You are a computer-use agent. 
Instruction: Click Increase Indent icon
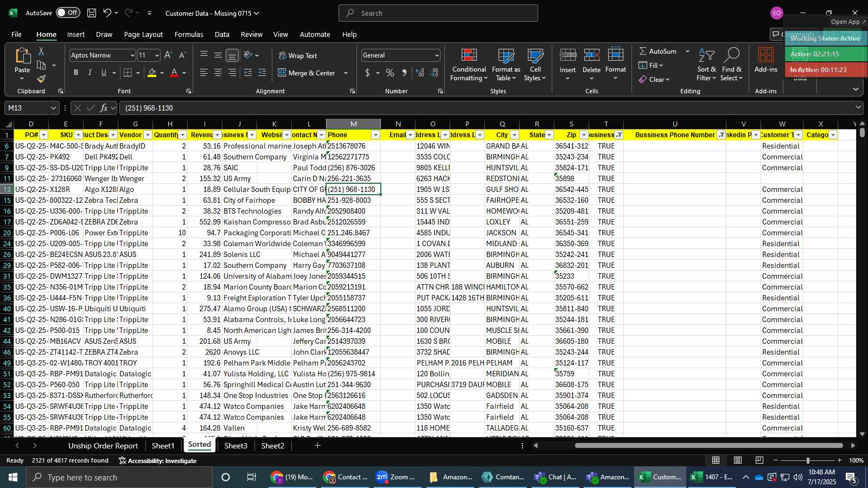[262, 73]
